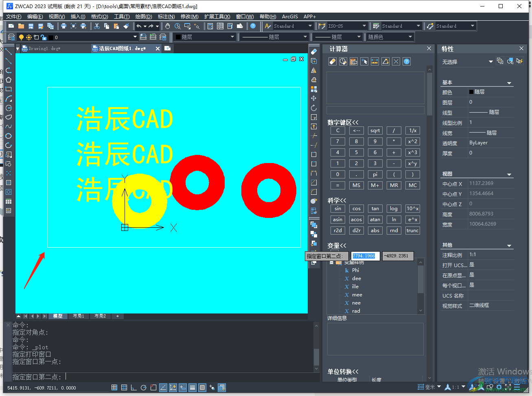This screenshot has width=532, height=396.
Task: Open the 绘图(D) menu
Action: (x=144, y=16)
